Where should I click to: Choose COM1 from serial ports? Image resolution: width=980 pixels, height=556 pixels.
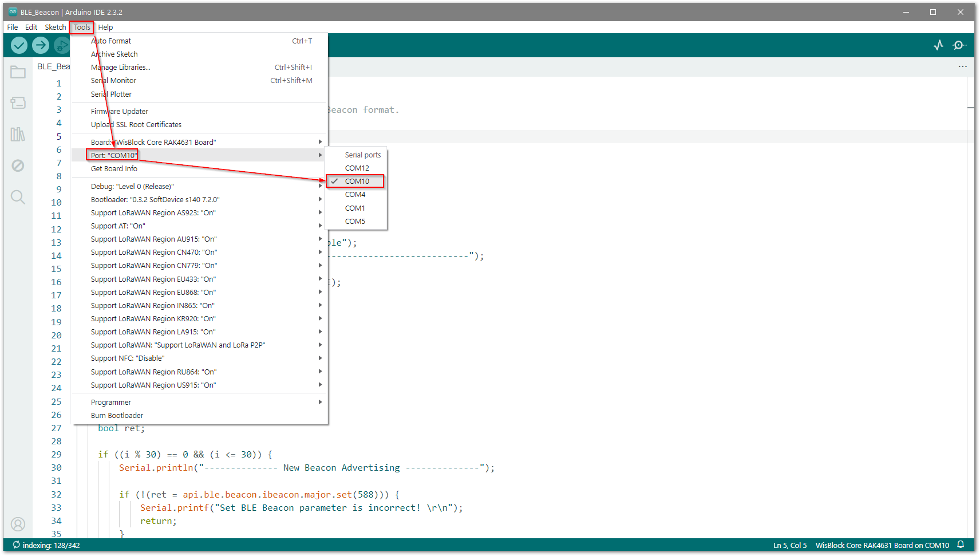click(x=355, y=208)
